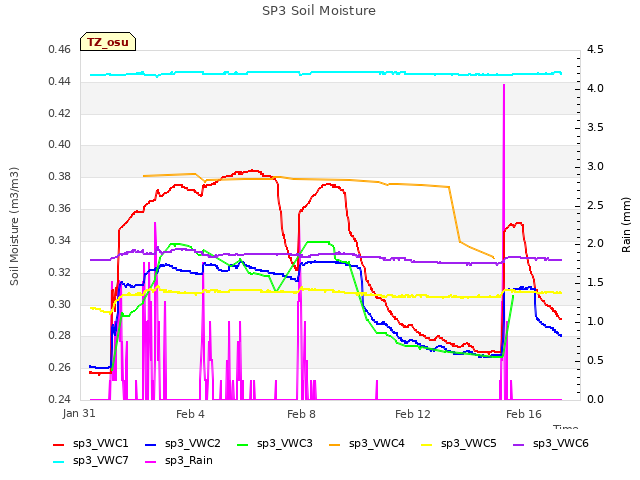Click the 0.34 left axis tick label
Screen dimensions: 640x480
click(60, 240)
